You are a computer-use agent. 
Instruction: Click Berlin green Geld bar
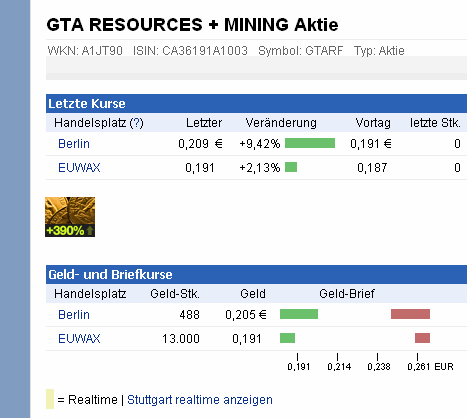coord(299,314)
